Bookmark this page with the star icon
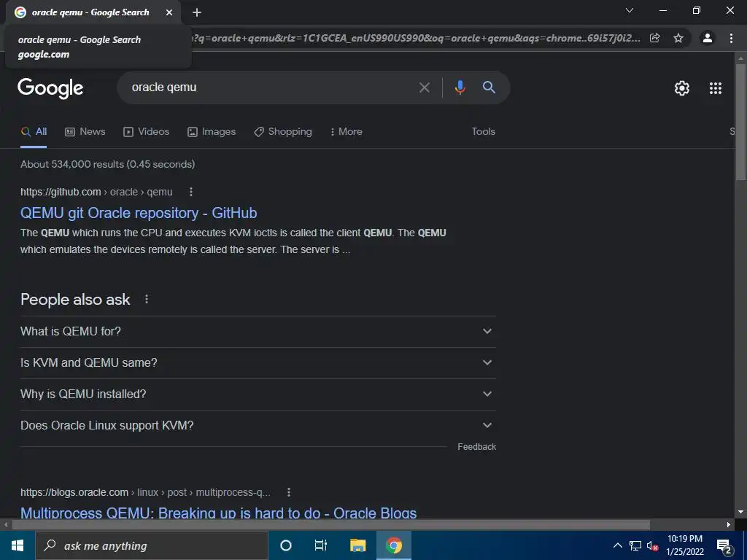The height and width of the screenshot is (560, 747). click(678, 38)
